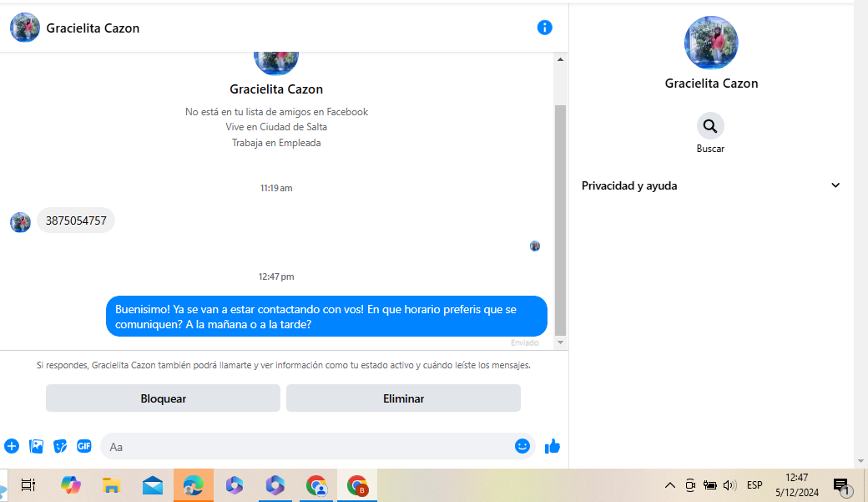
Task: Click the chat scrollbar down arrow
Action: click(x=560, y=342)
